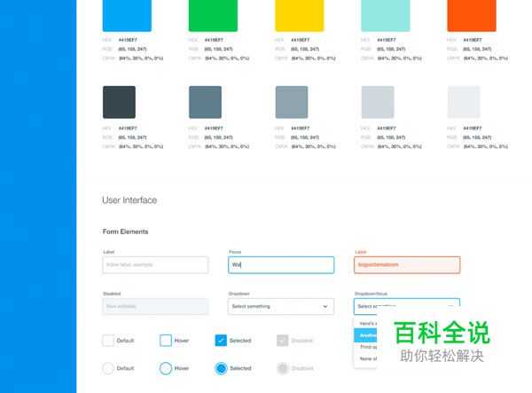Click the error email input field
Screen dimensions: 532x393
[x=406, y=264]
